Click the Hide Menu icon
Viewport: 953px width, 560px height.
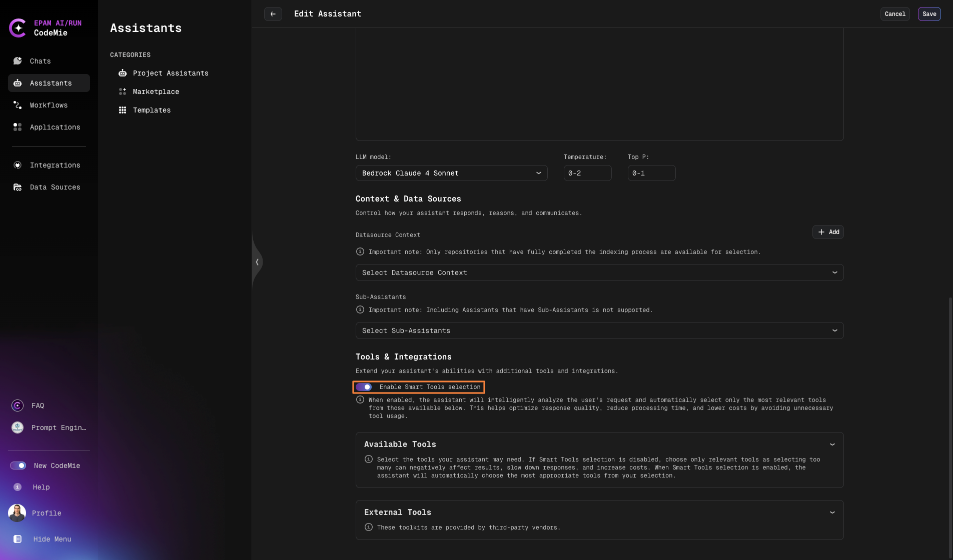[18, 539]
